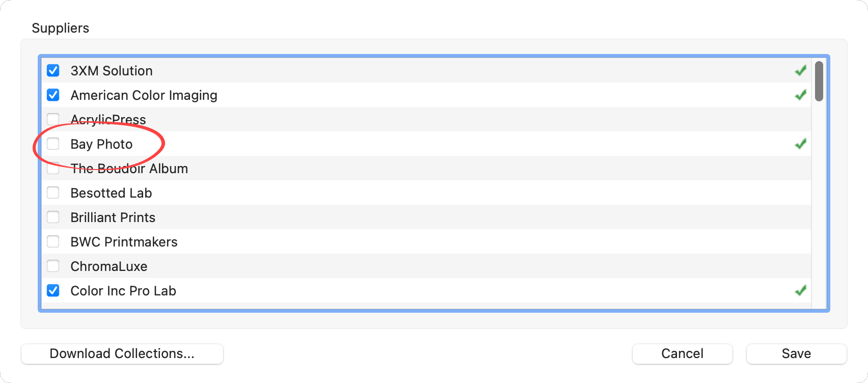
Task: Toggle the ChromaLuxe supplier checkbox
Action: 53,266
